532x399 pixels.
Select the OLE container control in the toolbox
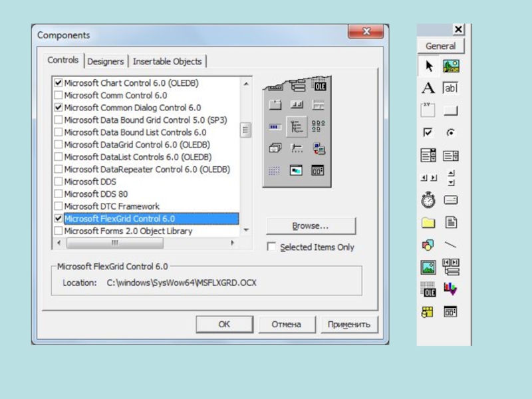point(428,289)
